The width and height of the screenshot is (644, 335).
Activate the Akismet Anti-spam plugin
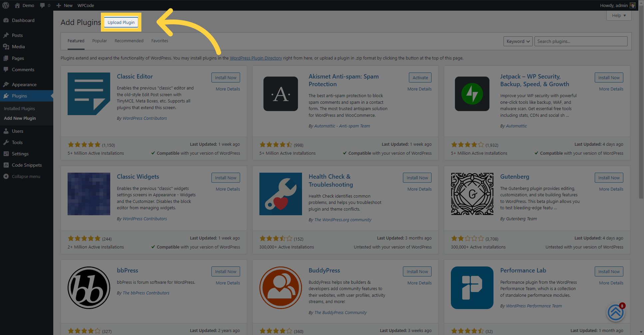[x=420, y=78]
